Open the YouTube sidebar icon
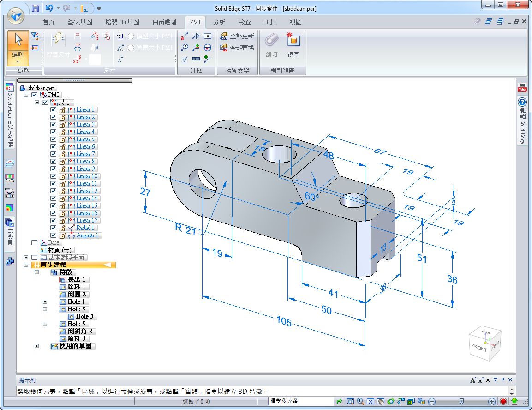 coord(522,87)
